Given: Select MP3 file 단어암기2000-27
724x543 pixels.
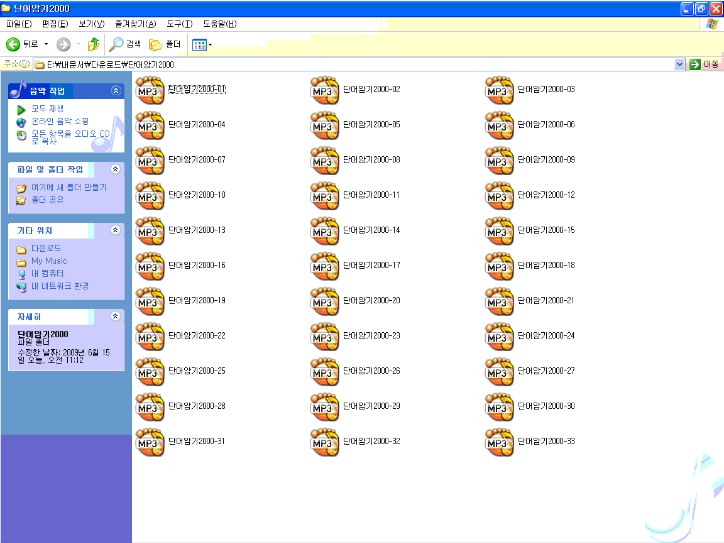Looking at the screenshot, I should point(530,371).
